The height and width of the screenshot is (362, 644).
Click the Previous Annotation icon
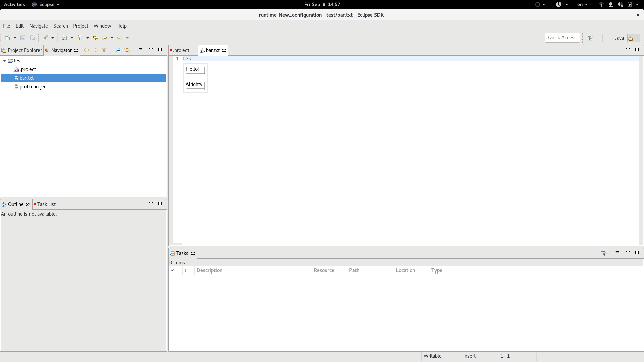pos(80,38)
